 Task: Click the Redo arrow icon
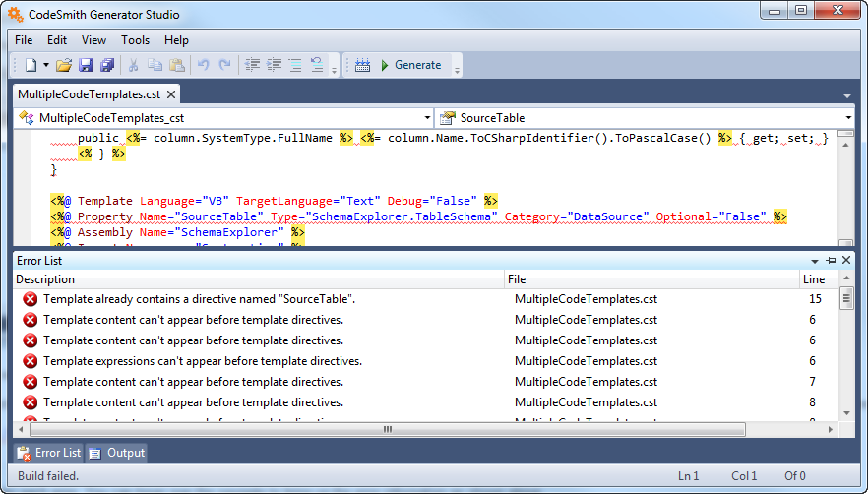[224, 65]
